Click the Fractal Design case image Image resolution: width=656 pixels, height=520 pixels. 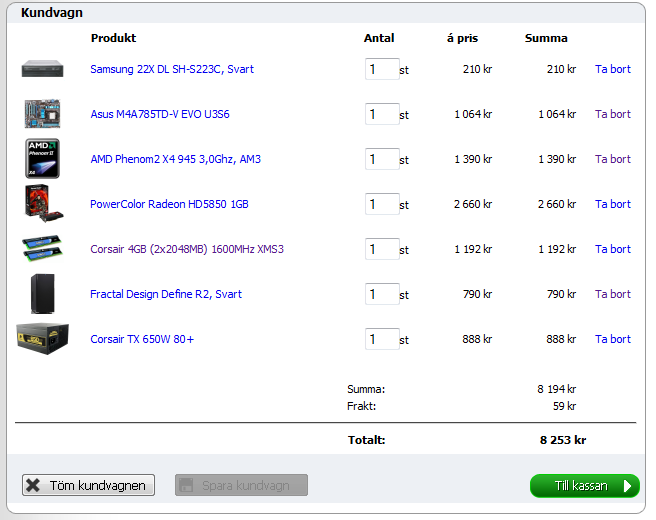click(41, 294)
